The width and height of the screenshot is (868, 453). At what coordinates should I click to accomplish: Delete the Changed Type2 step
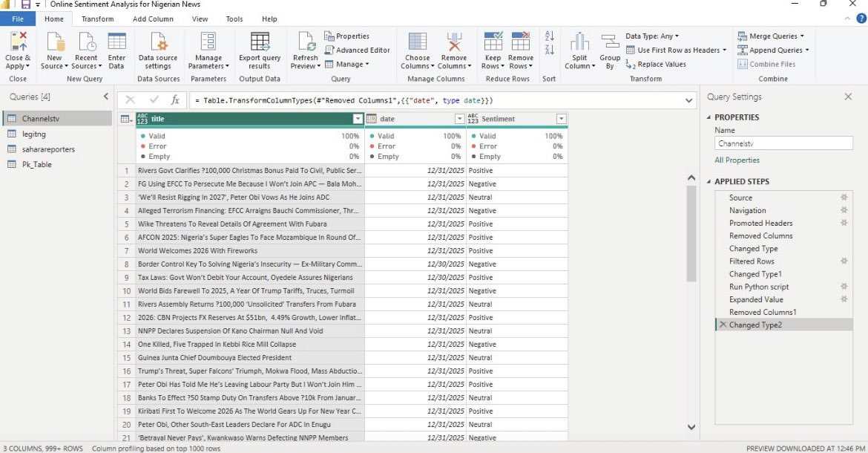(x=723, y=325)
